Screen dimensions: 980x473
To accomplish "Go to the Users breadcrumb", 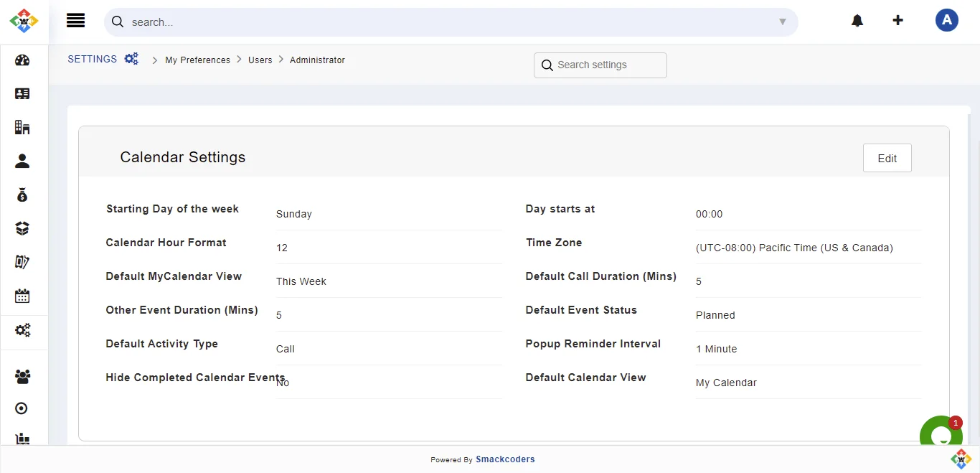I will (260, 60).
